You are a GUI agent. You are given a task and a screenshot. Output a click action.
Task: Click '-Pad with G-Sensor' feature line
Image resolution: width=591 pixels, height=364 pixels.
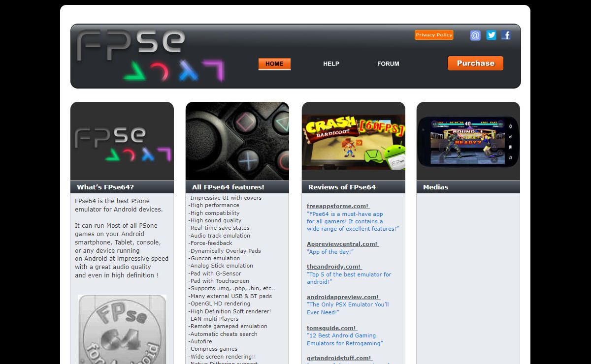[215, 273]
